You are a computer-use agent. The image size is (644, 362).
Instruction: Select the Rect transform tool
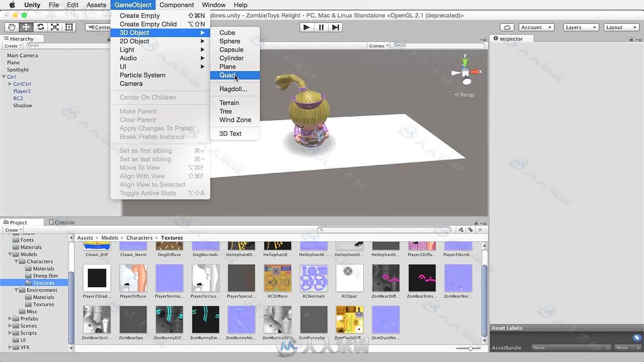coord(69,27)
